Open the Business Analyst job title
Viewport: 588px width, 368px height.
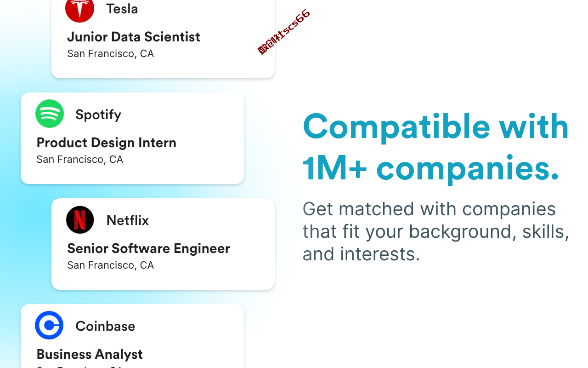click(90, 354)
